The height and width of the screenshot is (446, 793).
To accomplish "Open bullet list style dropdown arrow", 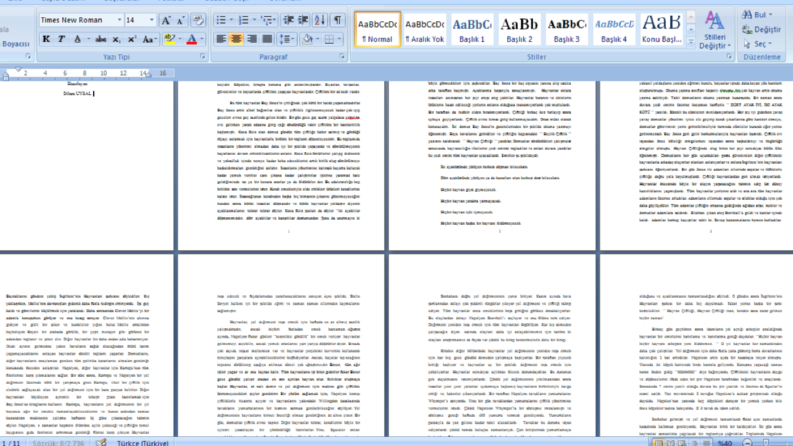I will (x=231, y=20).
